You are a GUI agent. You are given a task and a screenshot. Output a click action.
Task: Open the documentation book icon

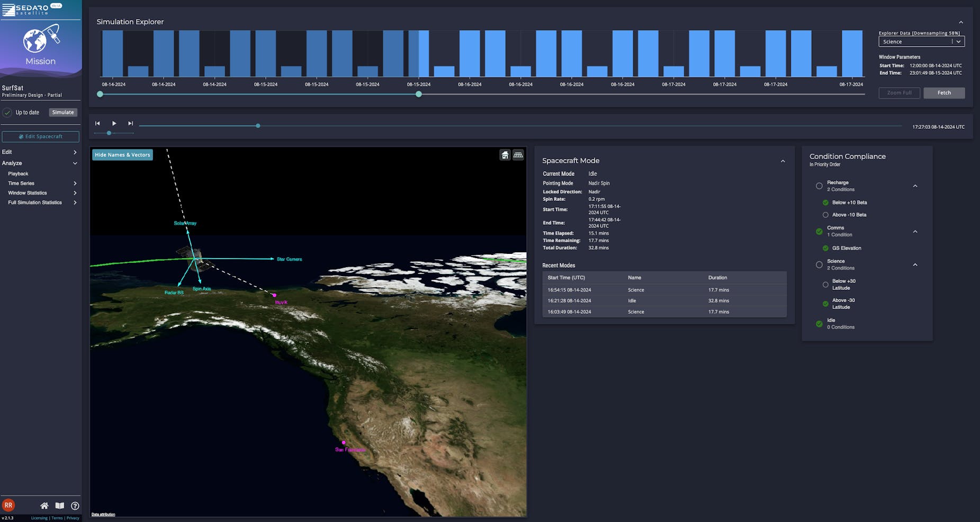pyautogui.click(x=60, y=505)
